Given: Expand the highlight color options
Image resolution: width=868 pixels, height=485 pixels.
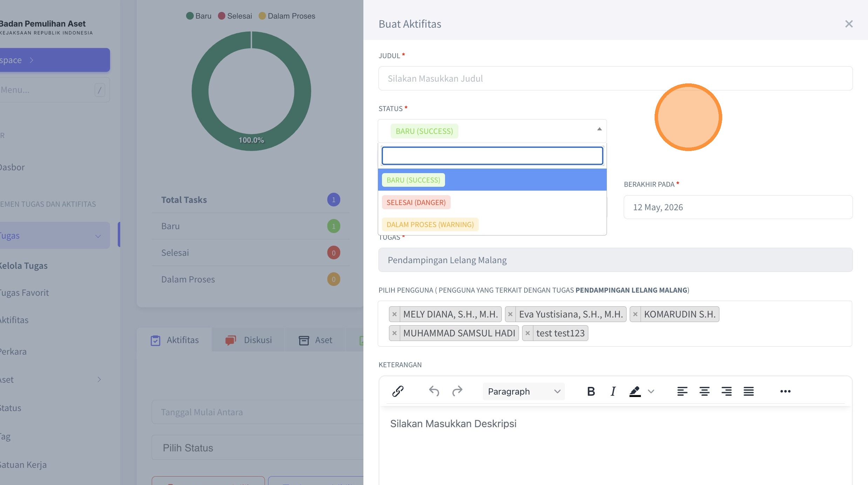Looking at the screenshot, I should pos(651,391).
